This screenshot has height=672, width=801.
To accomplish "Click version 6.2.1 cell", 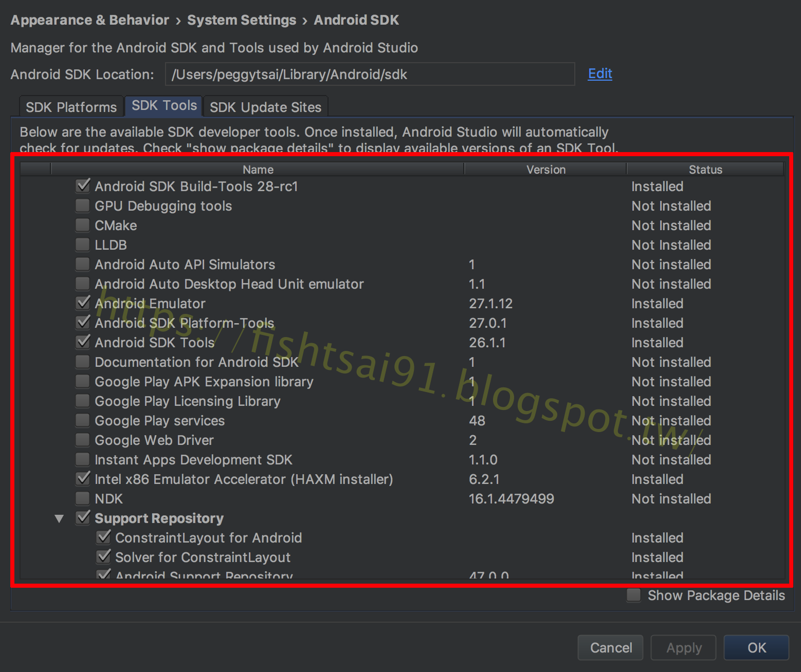I will coord(484,479).
